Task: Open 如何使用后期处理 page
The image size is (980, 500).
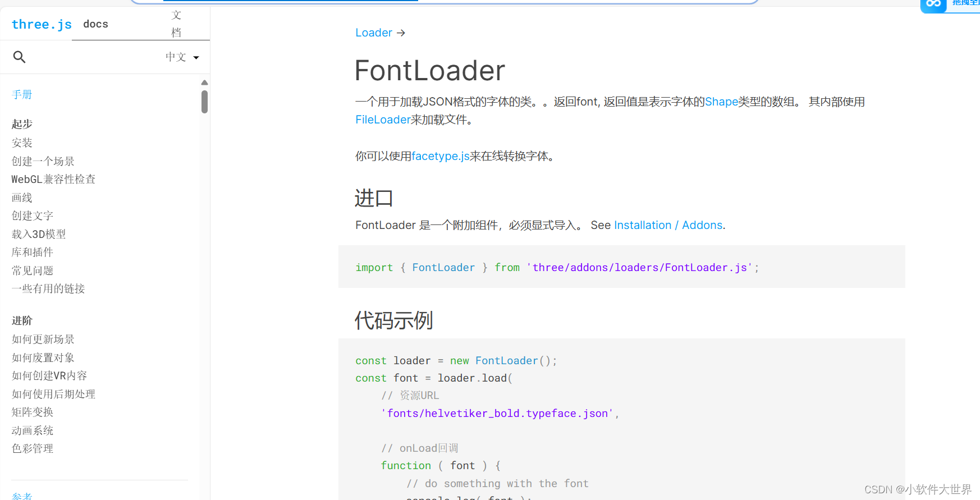Action: (53, 395)
